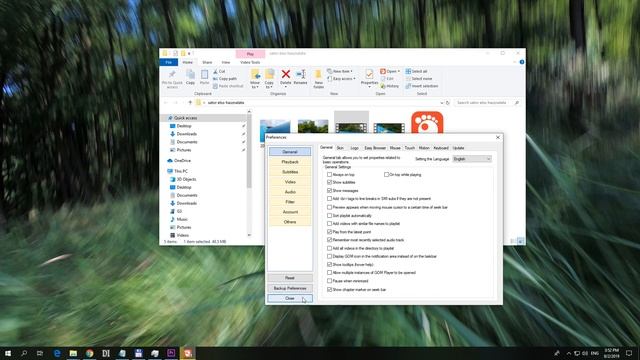Click the Invert selection icon

pyautogui.click(x=408, y=86)
